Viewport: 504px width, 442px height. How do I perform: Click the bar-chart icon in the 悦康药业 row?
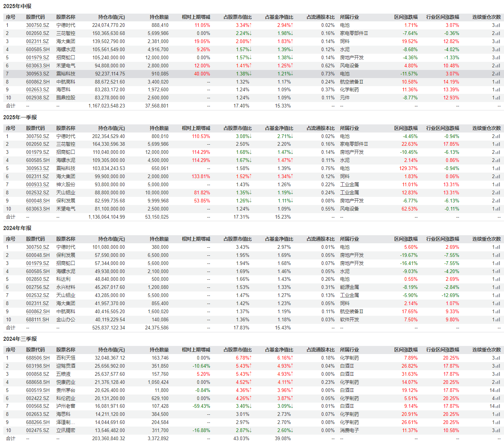click(x=498, y=382)
